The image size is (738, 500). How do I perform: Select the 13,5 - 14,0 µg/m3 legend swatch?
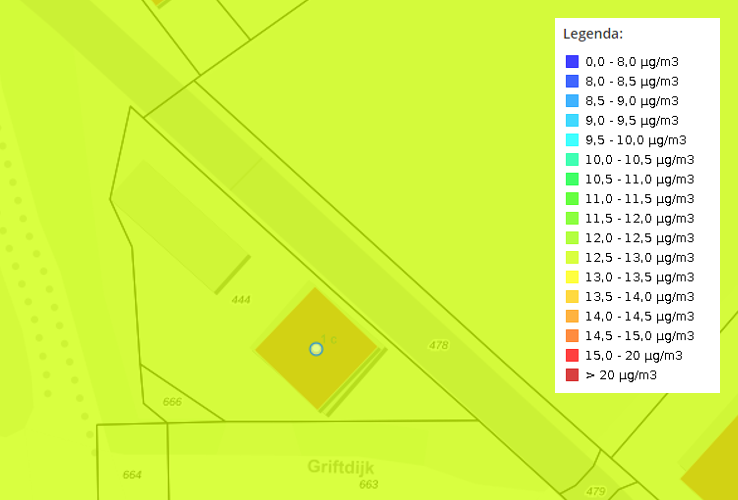tap(572, 297)
